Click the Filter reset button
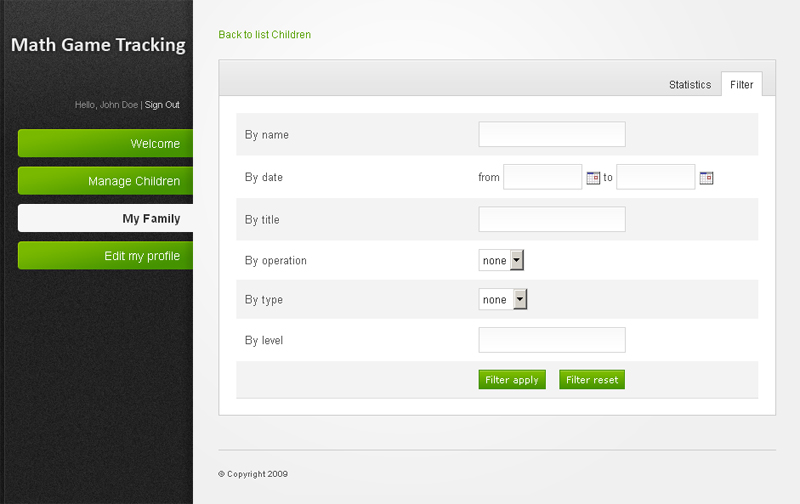Viewport: 800px width, 504px height. [x=592, y=380]
